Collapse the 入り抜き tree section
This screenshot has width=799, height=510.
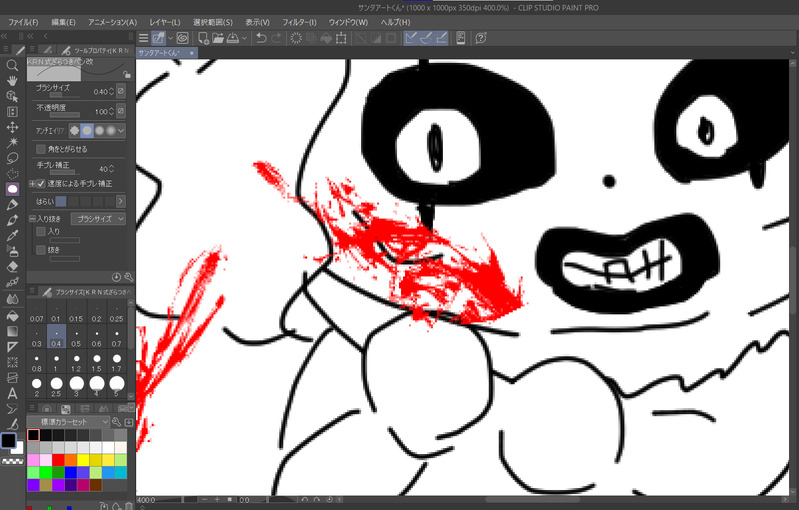tap(32, 219)
